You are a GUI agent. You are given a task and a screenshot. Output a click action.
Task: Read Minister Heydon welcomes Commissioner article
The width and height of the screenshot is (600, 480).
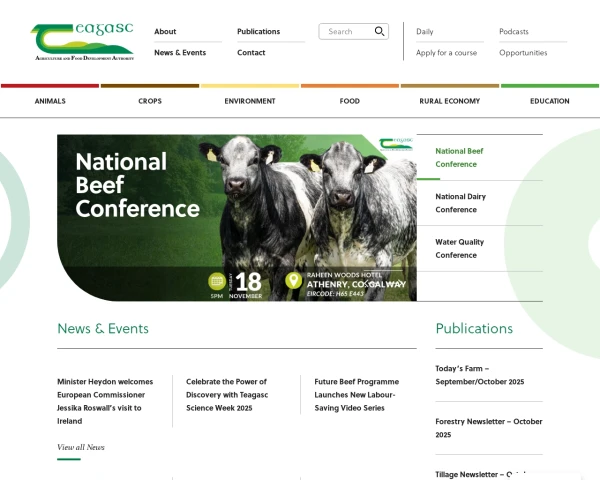click(x=105, y=401)
